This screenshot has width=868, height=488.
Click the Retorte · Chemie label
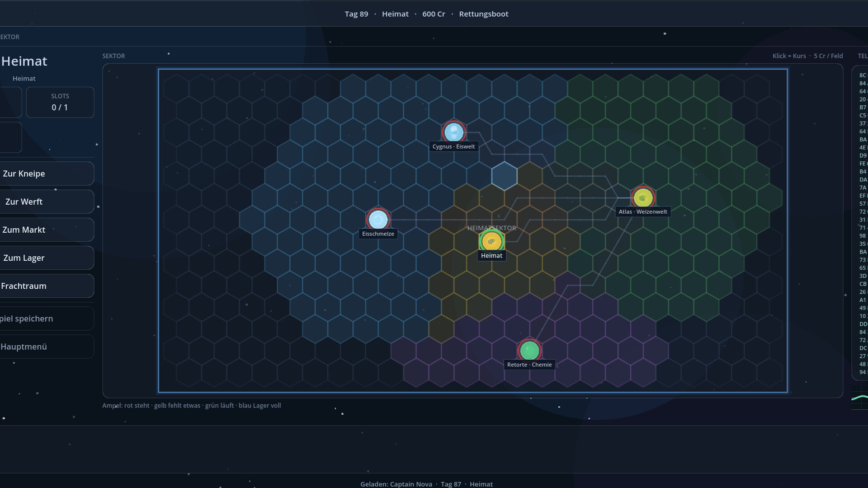click(529, 365)
